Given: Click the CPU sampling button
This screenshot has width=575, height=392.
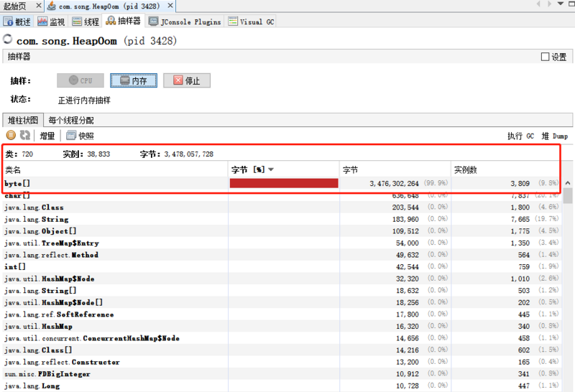Looking at the screenshot, I should (80, 80).
